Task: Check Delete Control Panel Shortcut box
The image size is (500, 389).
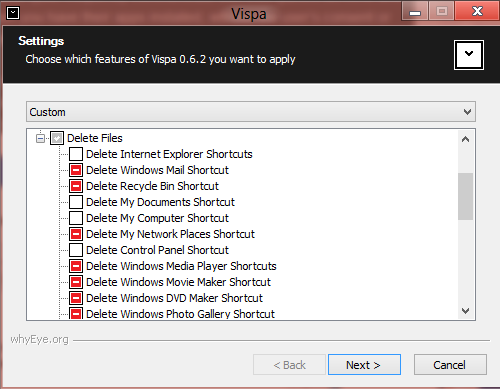Action: [x=76, y=250]
